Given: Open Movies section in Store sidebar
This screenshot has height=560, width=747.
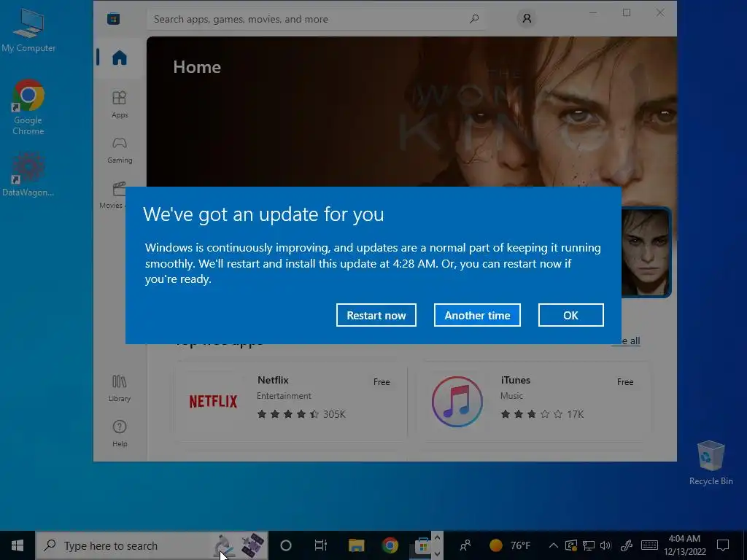Looking at the screenshot, I should coord(112,195).
